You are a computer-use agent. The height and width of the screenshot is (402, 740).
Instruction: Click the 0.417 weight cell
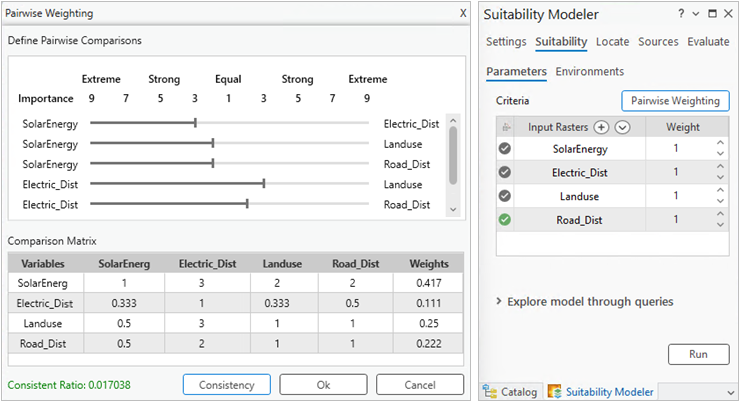(429, 283)
